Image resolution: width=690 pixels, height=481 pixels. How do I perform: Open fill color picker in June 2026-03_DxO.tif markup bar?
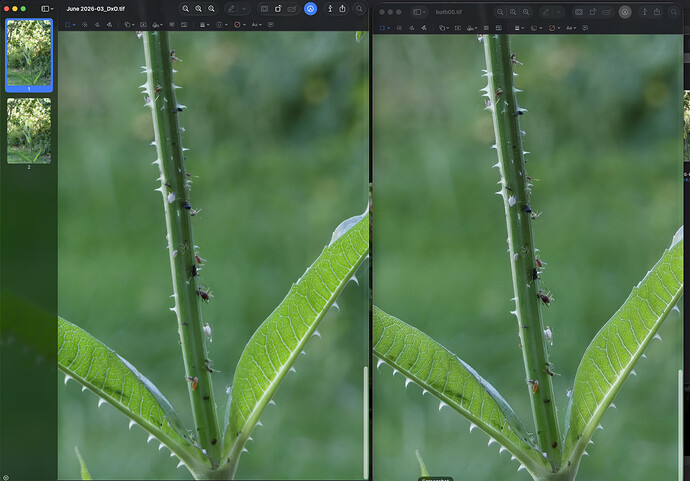point(240,25)
